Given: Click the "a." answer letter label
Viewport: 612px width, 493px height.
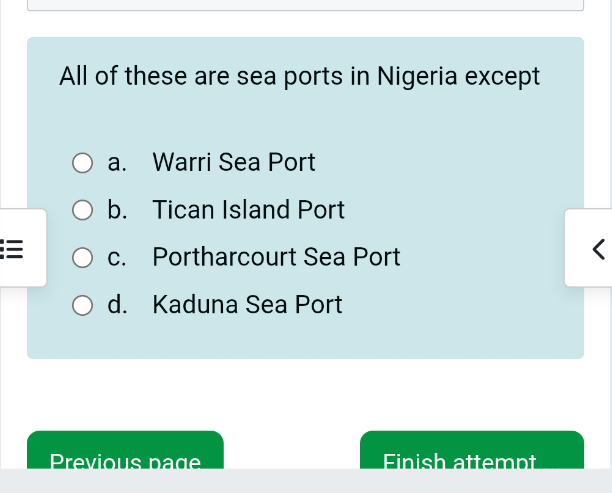Looking at the screenshot, I should pos(117,162).
